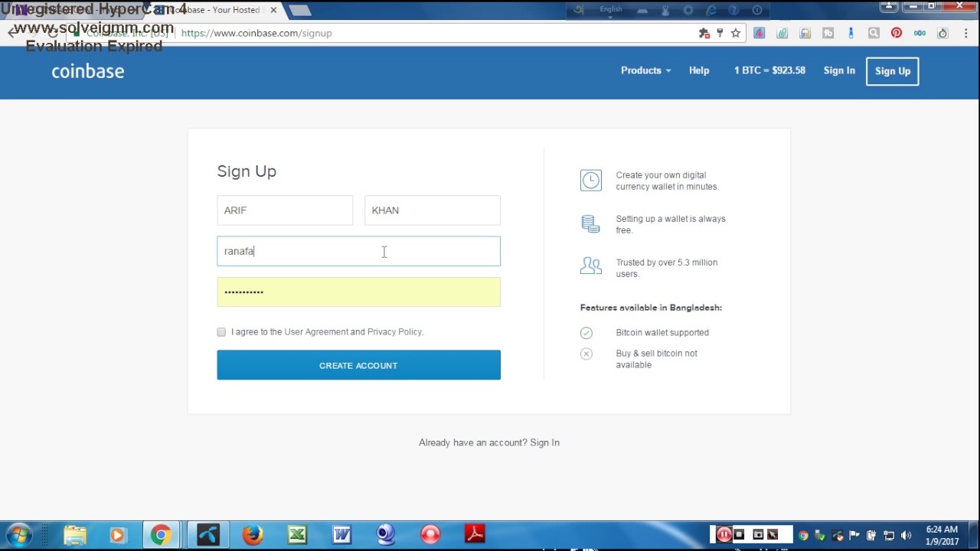Viewport: 980px width, 551px height.
Task: Click the volume speaker tray icon
Action: point(906,536)
